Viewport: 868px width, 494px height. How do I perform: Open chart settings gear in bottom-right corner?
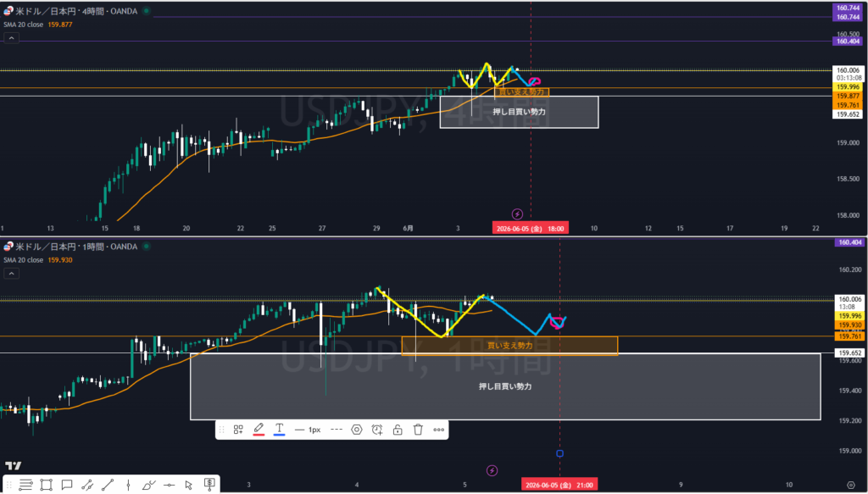851,485
